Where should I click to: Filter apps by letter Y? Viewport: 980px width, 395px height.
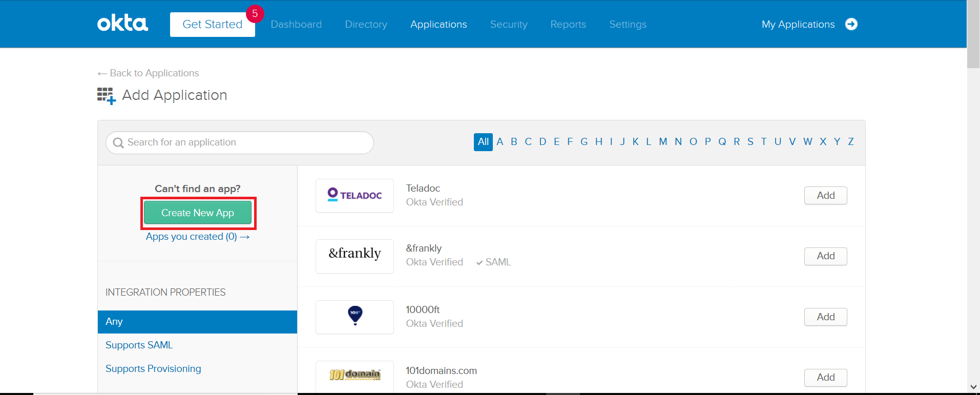837,142
